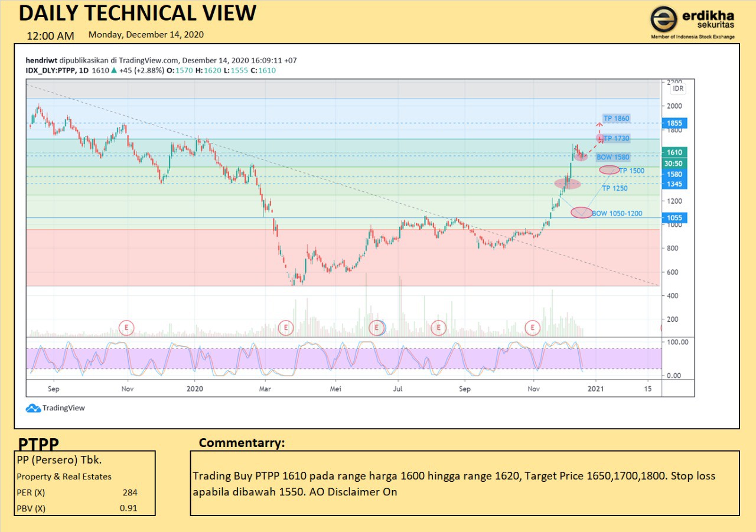Select the TP 1860 target label
This screenshot has width=756, height=532.
point(616,119)
